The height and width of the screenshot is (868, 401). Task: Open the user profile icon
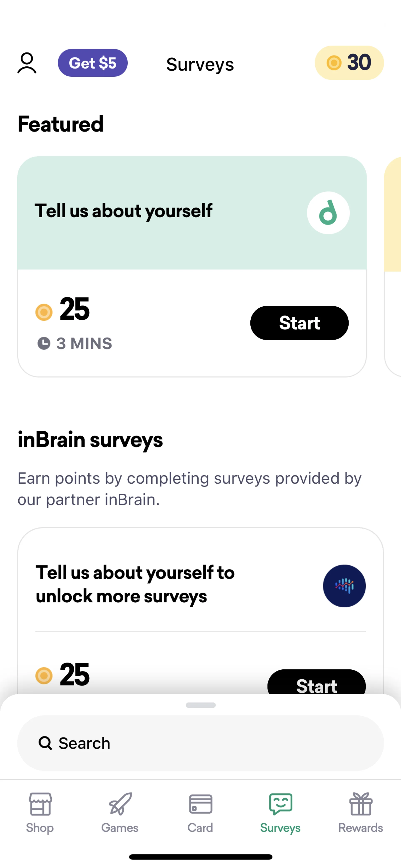(x=27, y=63)
